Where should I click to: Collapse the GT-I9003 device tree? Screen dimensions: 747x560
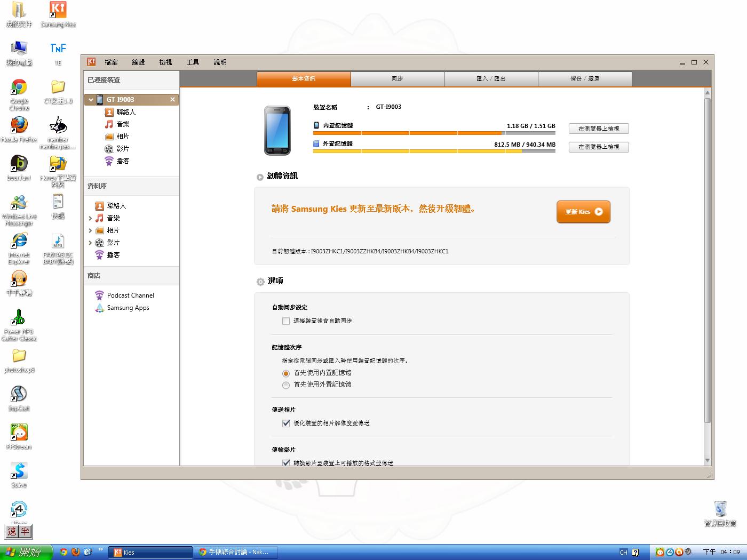coord(91,100)
